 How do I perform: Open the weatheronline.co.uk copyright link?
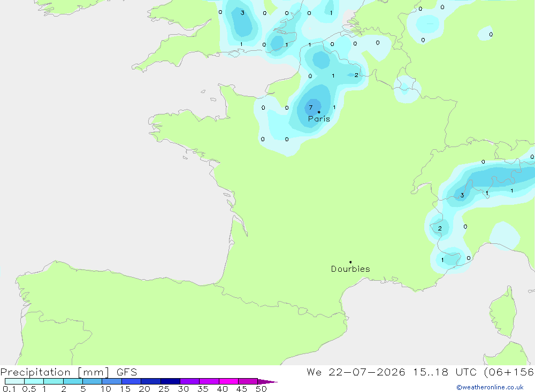tap(490, 387)
